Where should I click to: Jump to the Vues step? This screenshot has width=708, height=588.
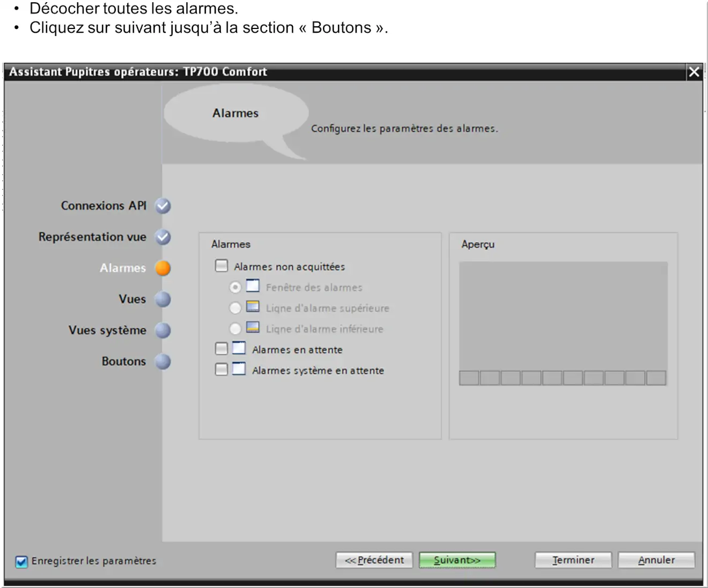pos(132,299)
